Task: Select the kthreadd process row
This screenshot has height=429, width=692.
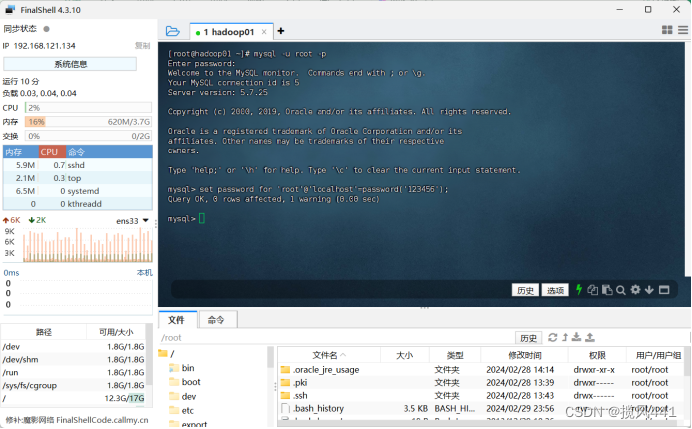Action: 78,204
